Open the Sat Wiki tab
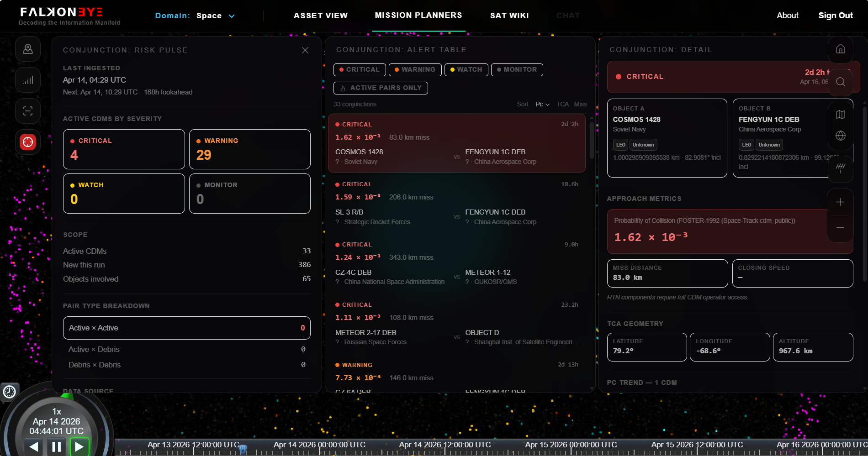The width and height of the screenshot is (868, 456). (x=509, y=16)
